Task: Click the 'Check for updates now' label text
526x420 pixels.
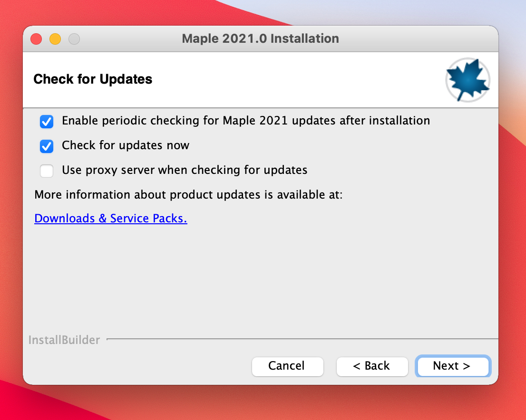Action: pyautogui.click(x=126, y=145)
